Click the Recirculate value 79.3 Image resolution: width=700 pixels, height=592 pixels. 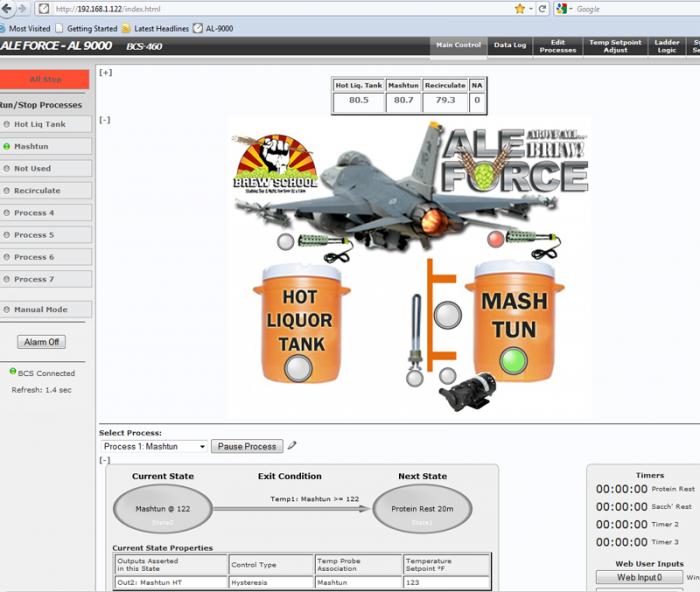pos(445,100)
